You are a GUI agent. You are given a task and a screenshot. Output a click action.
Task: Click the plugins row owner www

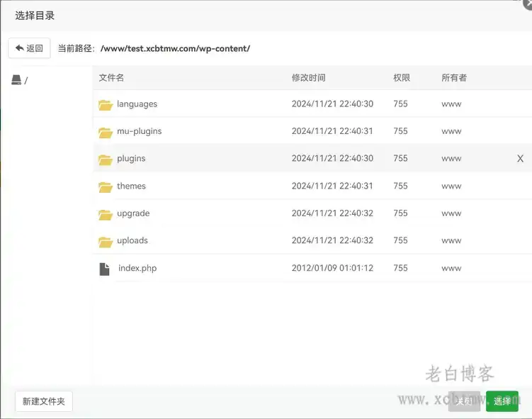tap(451, 159)
